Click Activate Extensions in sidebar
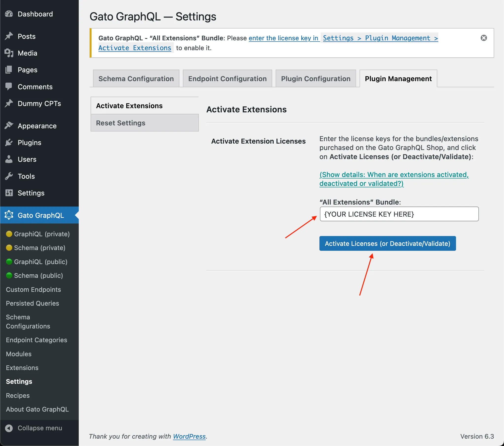Screen dimensions: 504x446 click(x=129, y=104)
